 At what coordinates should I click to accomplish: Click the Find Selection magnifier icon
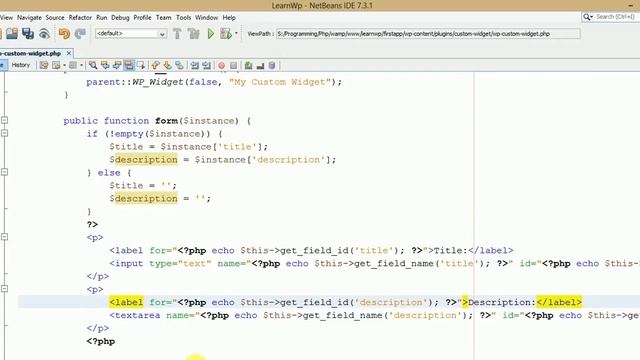[93, 65]
